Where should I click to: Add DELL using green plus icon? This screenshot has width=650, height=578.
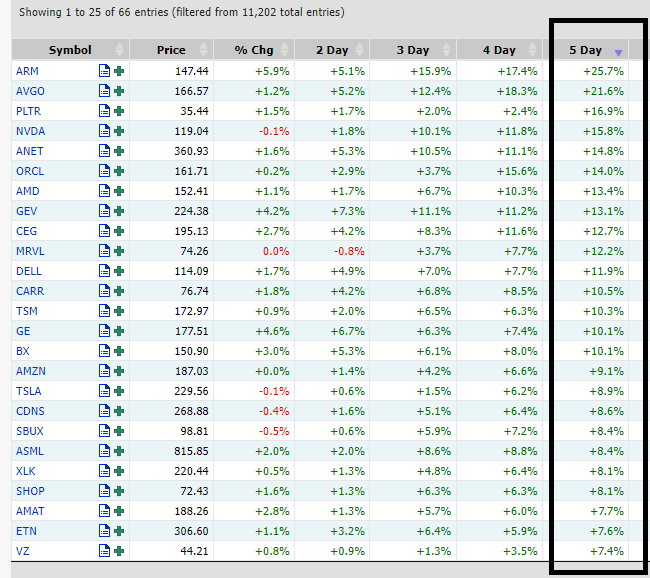point(119,271)
